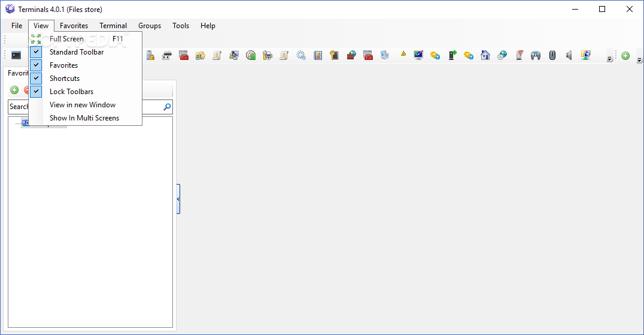Click the disk gauge with green badge icon
Viewport: 644px width, 335px height.
click(x=251, y=55)
